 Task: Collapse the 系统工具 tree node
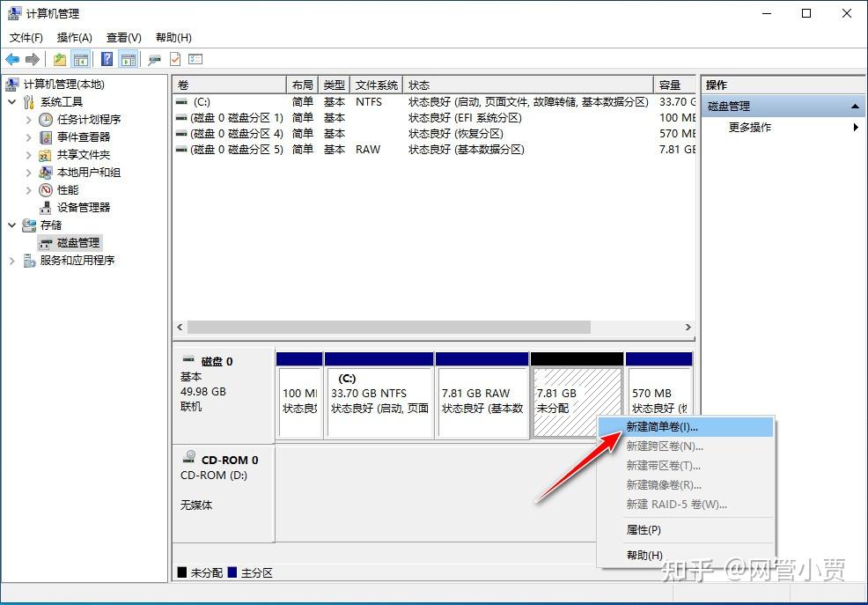pos(12,101)
